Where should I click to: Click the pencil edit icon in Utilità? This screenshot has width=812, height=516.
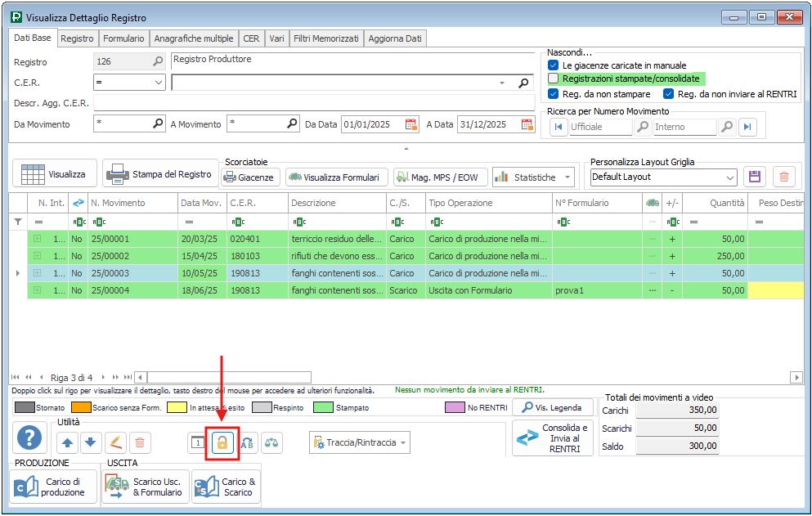coord(115,442)
